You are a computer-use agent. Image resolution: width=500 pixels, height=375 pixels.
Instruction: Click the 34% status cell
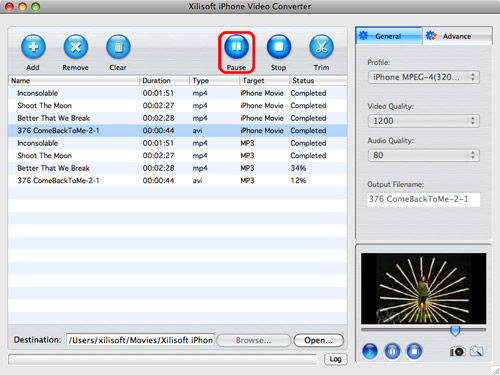[298, 168]
